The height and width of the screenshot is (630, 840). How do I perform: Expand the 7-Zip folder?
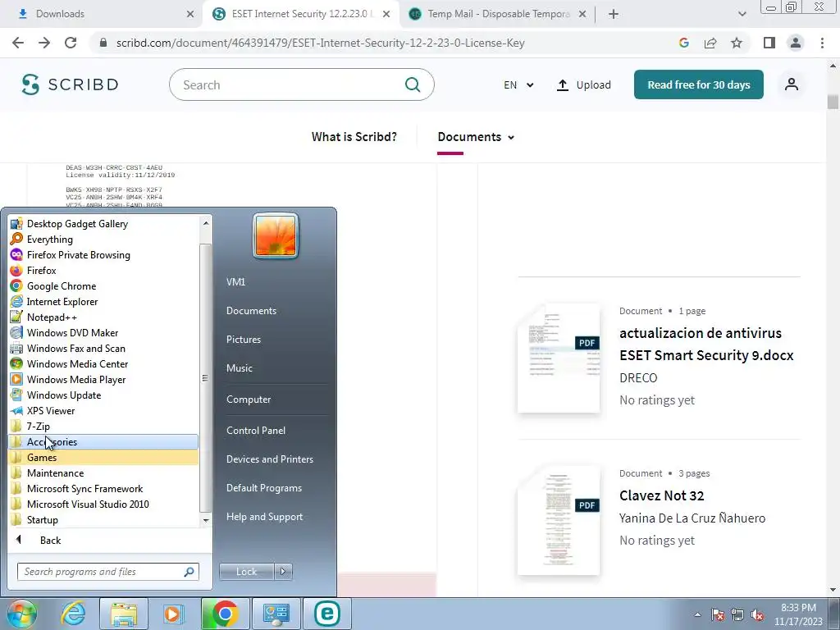(x=104, y=427)
